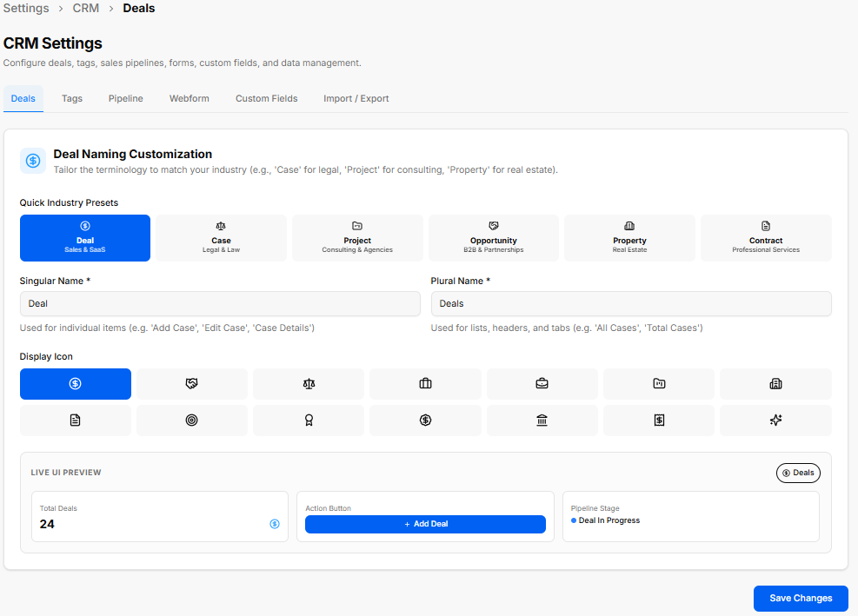Select the folder display icon
Screen dimensions: 858x616
click(x=659, y=383)
